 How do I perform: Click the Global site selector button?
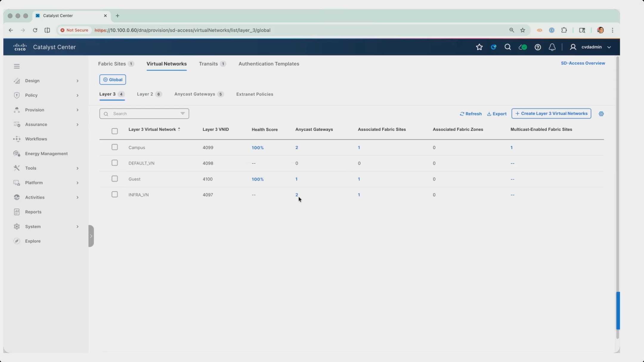(113, 80)
